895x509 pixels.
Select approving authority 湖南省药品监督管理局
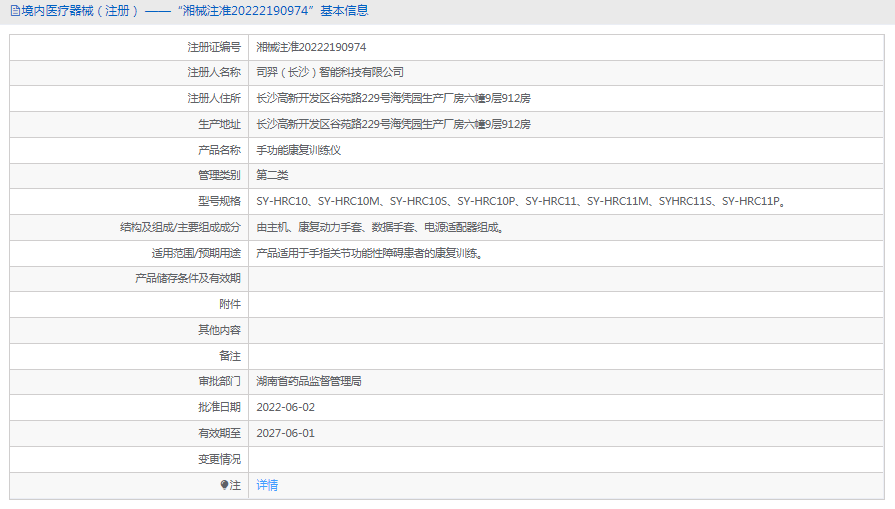point(309,381)
